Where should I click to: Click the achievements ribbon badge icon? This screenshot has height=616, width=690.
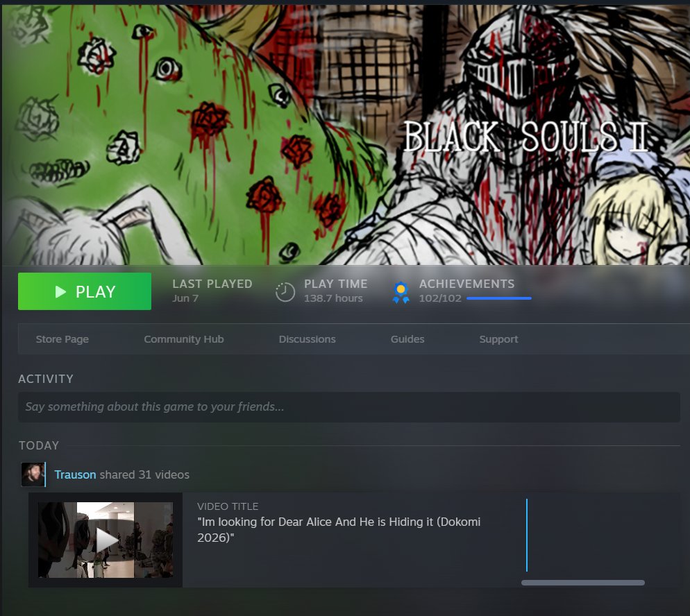tap(401, 292)
